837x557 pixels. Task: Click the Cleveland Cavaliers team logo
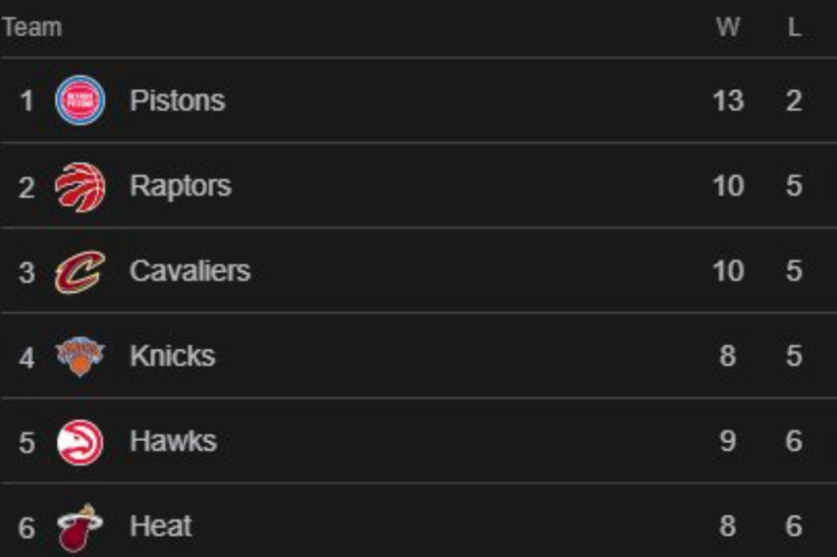pyautogui.click(x=80, y=271)
